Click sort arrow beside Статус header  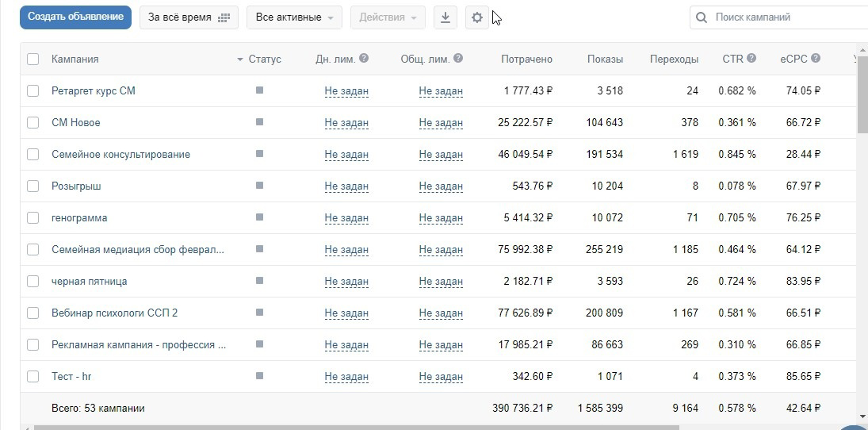click(239, 60)
